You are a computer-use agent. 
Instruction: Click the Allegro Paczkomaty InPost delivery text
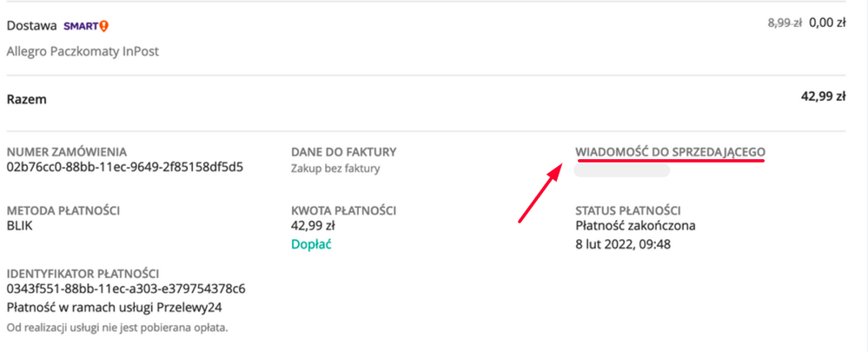point(83,51)
